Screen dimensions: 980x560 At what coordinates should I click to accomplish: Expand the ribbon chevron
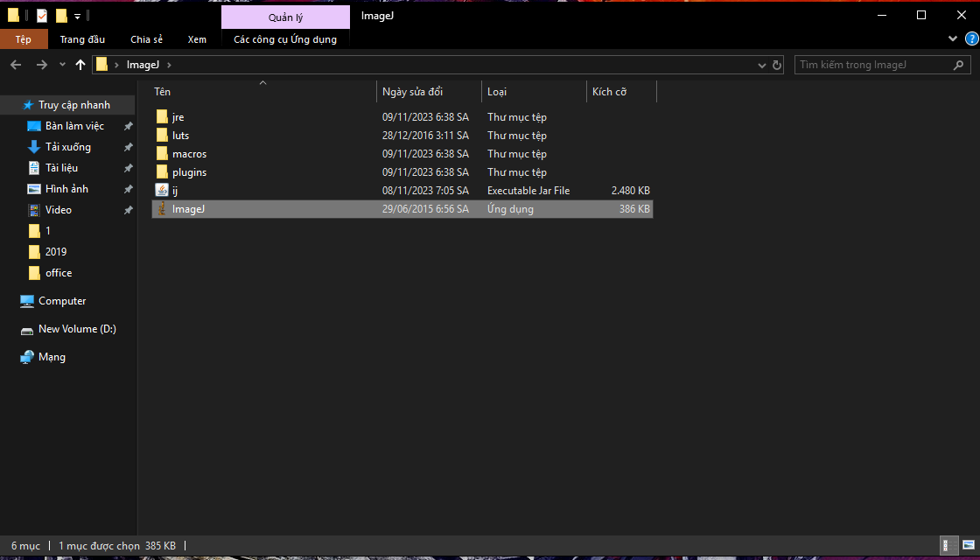[x=953, y=38]
